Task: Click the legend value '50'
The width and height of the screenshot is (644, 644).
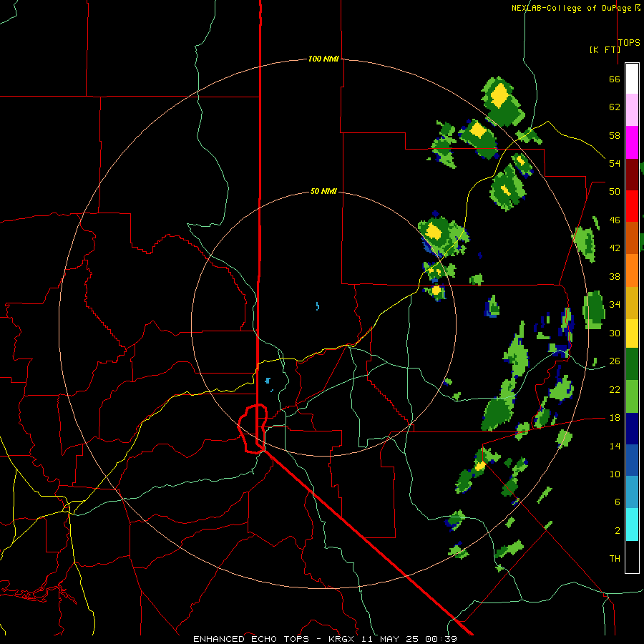Action: (x=615, y=191)
